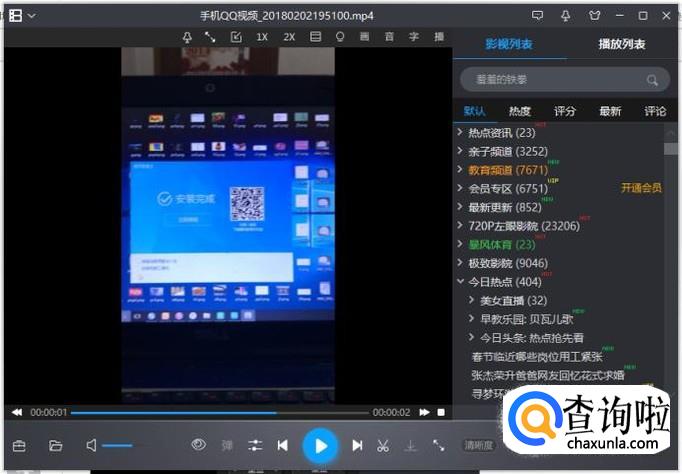Toggle the always-on-top pin in the video toolbar

pyautogui.click(x=187, y=37)
